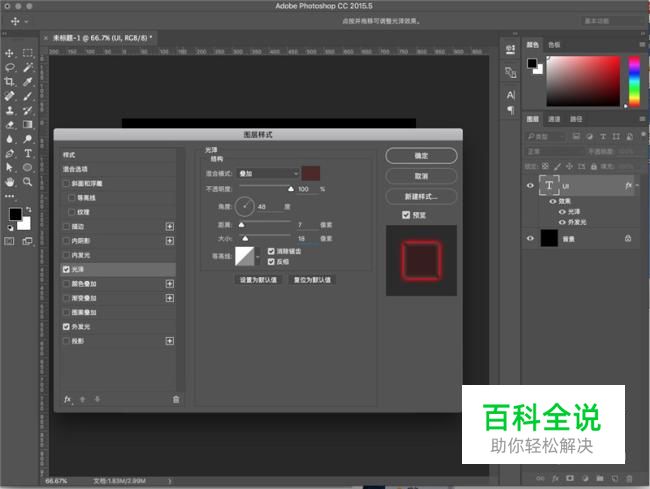Click the document tab 未标题-1

[102, 38]
